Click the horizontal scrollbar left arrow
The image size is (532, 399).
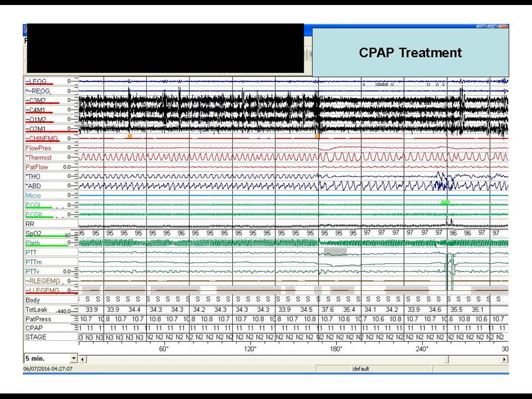point(82,359)
